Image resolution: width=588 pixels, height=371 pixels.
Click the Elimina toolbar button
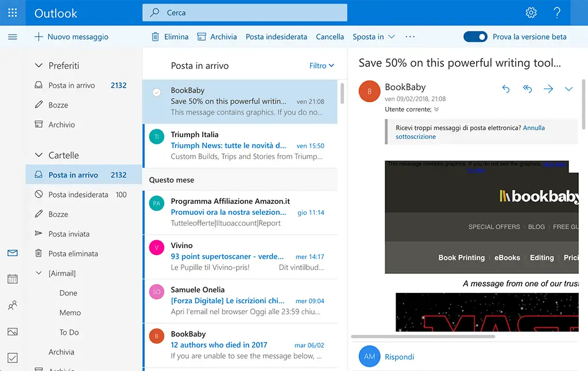point(170,37)
